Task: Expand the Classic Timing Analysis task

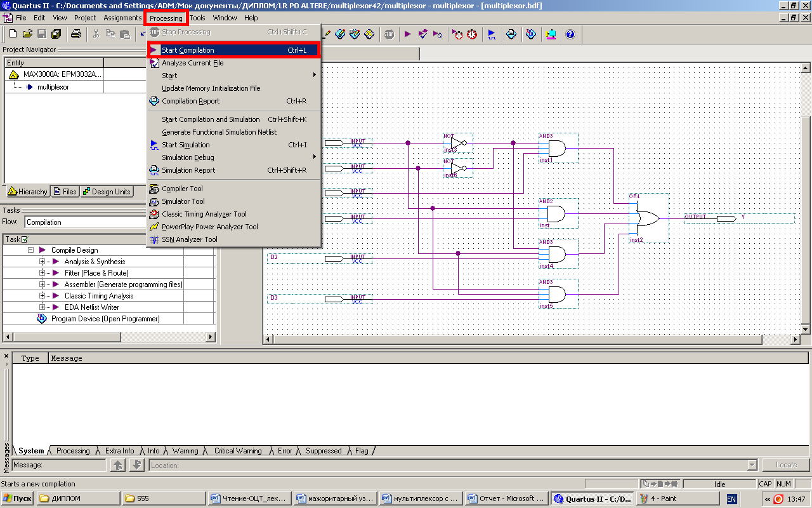Action: [x=43, y=296]
